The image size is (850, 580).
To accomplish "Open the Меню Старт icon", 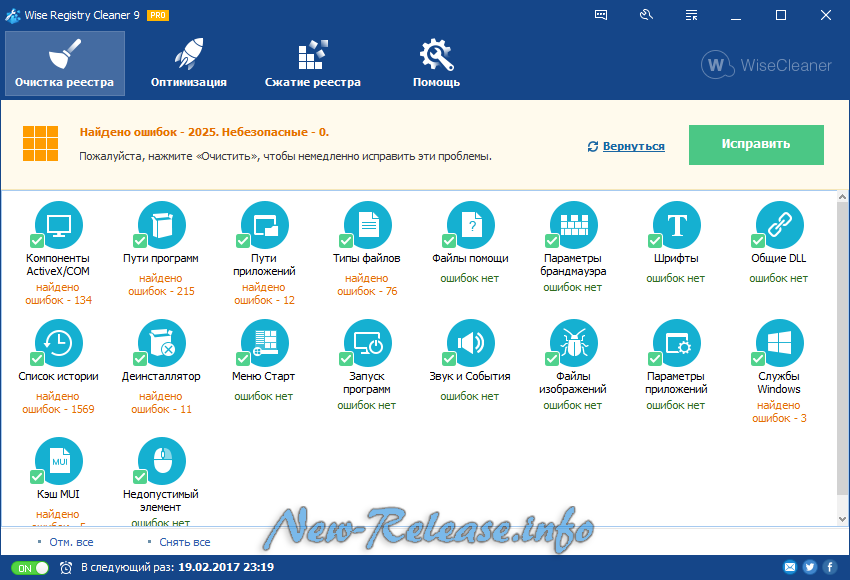I will [x=265, y=343].
